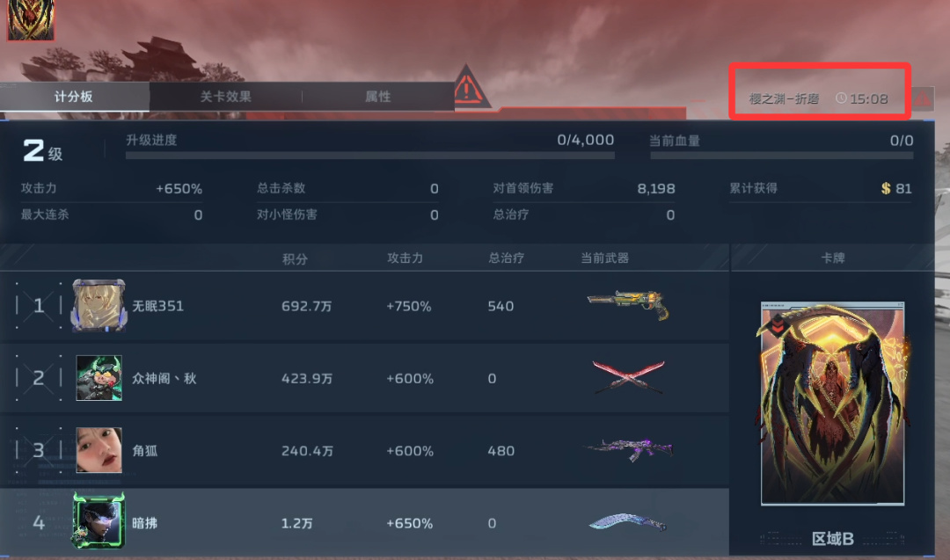
Task: Click the crossed red blades weapon icon
Action: (628, 377)
